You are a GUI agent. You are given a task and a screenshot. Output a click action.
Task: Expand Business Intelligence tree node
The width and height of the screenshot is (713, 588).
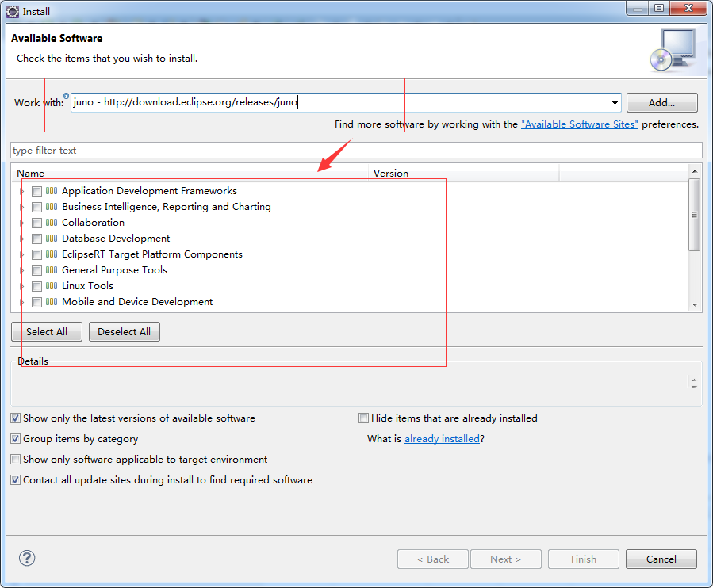[x=21, y=207]
